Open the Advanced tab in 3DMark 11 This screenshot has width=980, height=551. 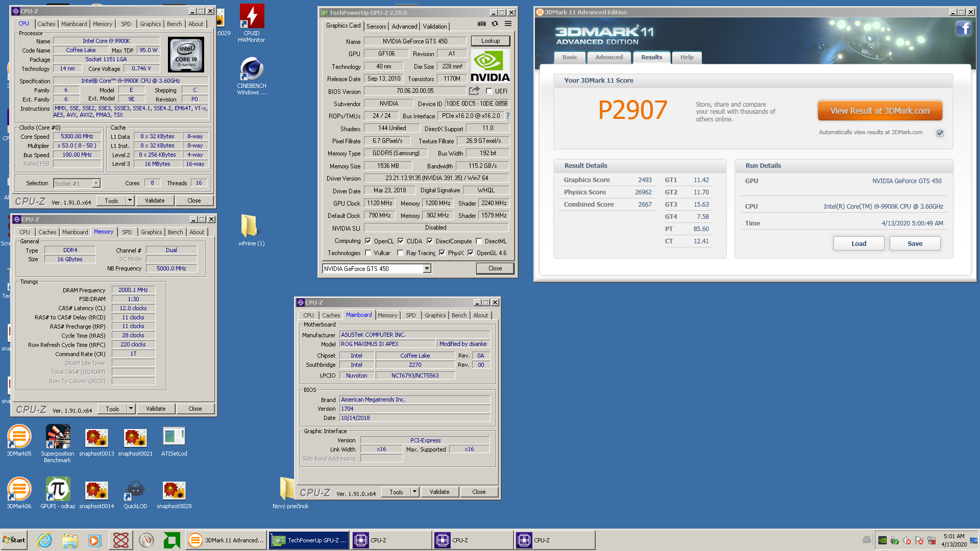tap(609, 57)
